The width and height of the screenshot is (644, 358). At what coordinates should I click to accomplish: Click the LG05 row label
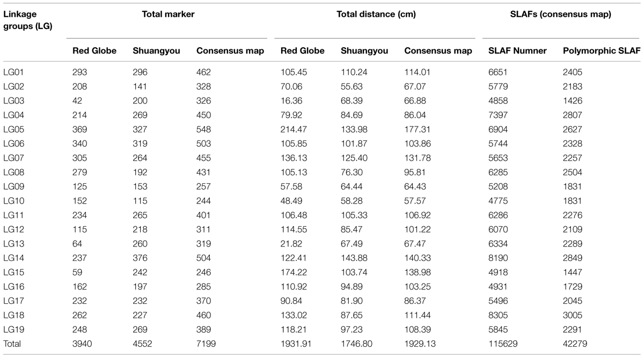[14, 130]
